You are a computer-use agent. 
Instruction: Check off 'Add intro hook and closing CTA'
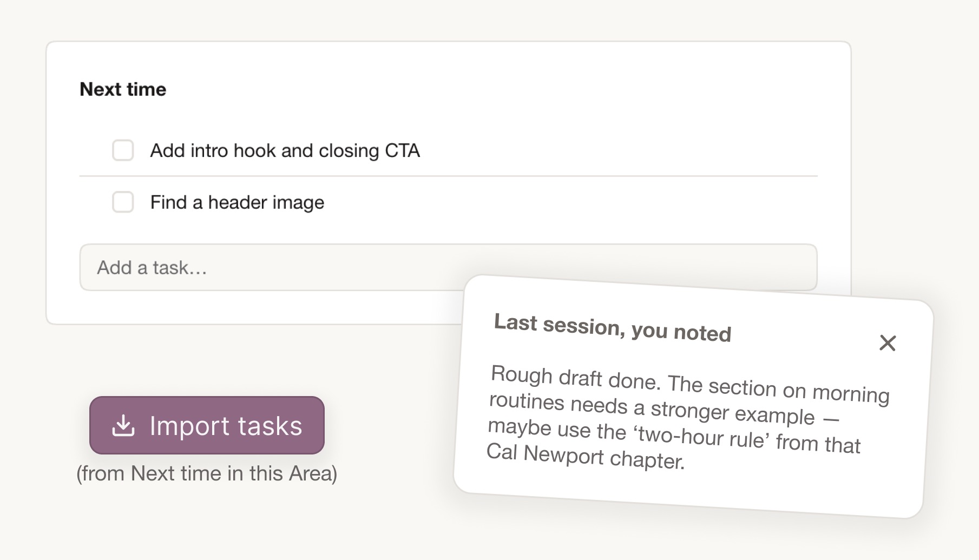tap(122, 151)
